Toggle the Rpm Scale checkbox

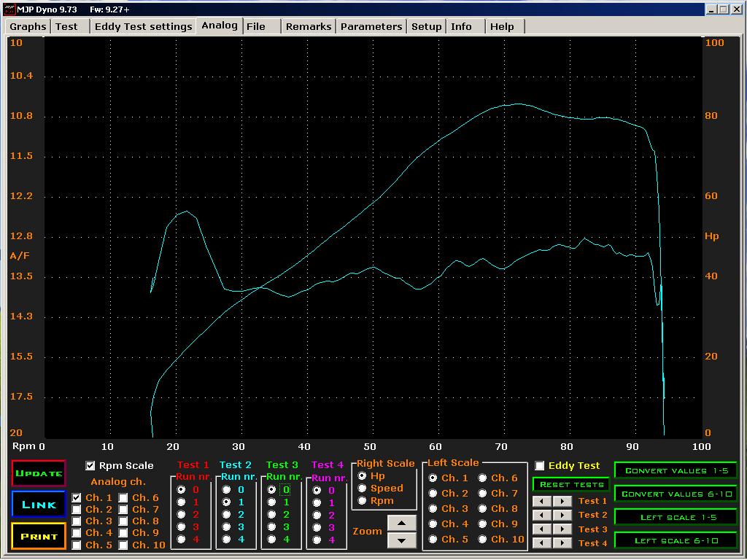(90, 465)
